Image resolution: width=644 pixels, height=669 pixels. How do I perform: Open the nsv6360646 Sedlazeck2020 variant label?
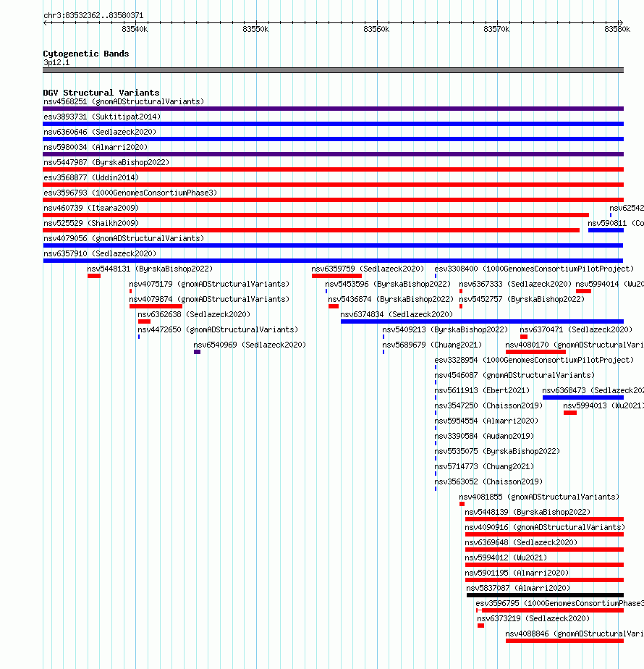click(100, 132)
